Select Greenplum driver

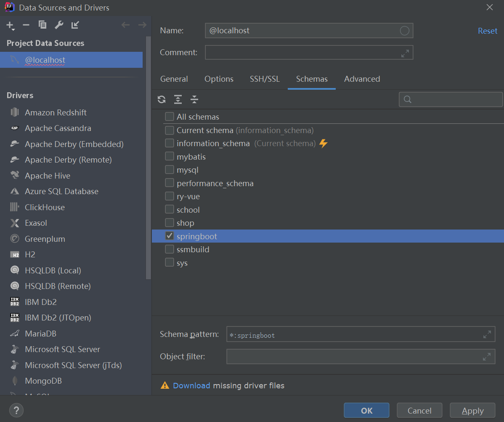(45, 239)
